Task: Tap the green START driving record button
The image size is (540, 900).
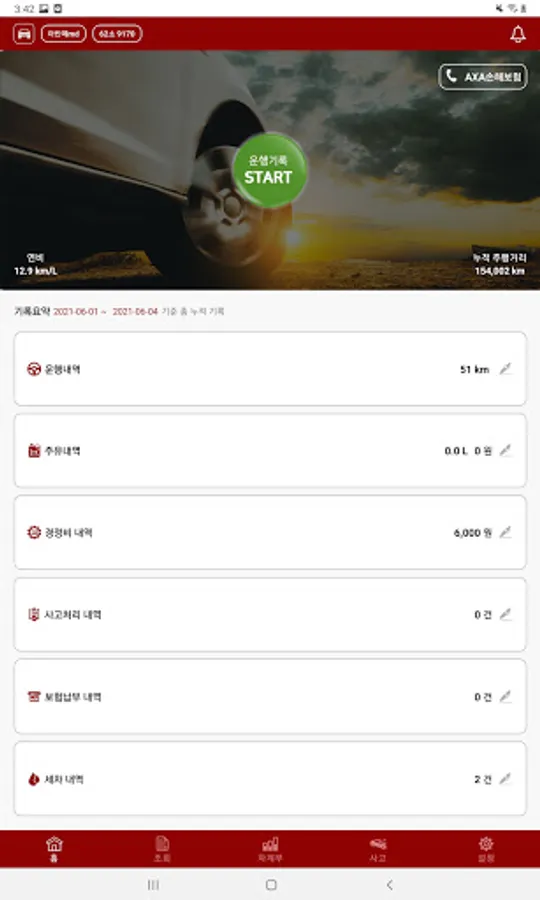Action: (x=270, y=170)
